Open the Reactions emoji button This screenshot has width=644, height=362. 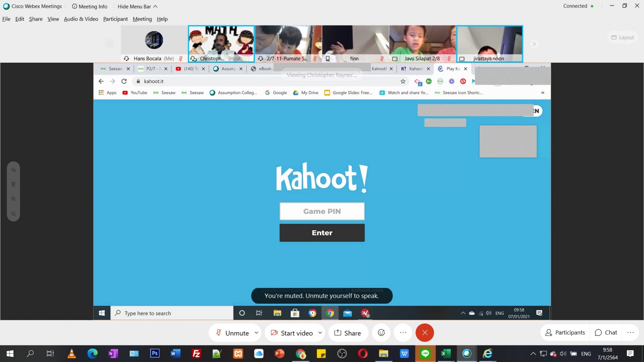point(381,333)
